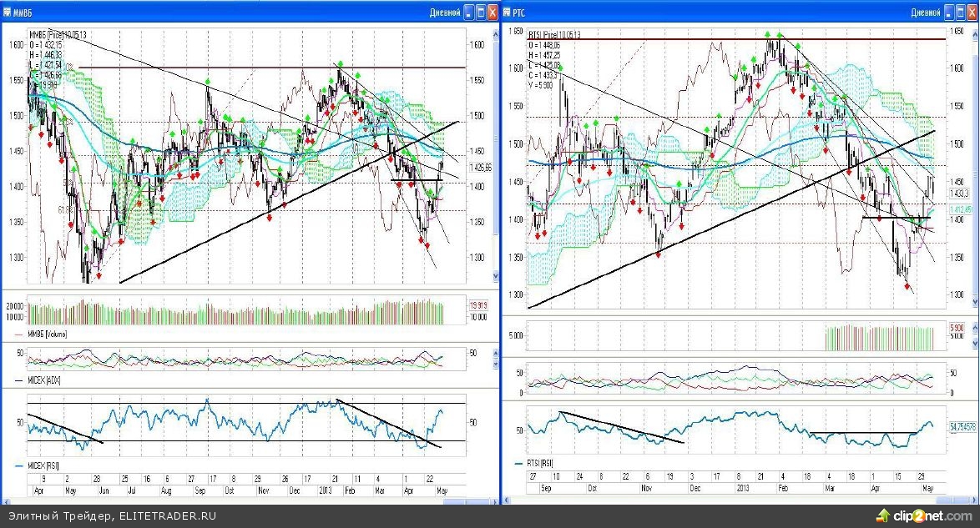Minimize the РТС chart window

point(948,13)
